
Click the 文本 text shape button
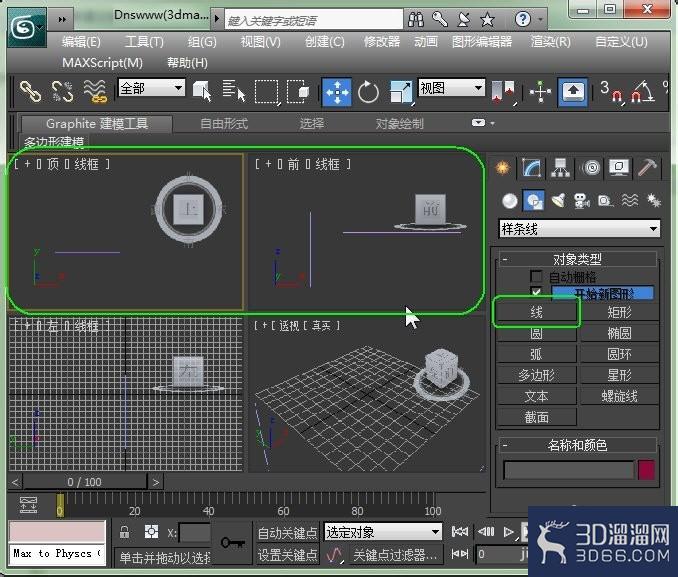536,396
